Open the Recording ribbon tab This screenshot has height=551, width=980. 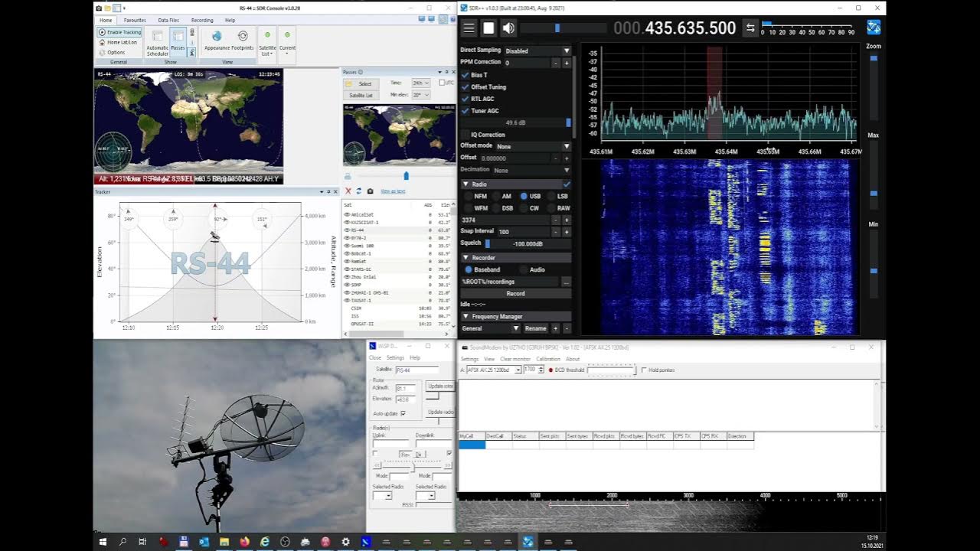(202, 20)
